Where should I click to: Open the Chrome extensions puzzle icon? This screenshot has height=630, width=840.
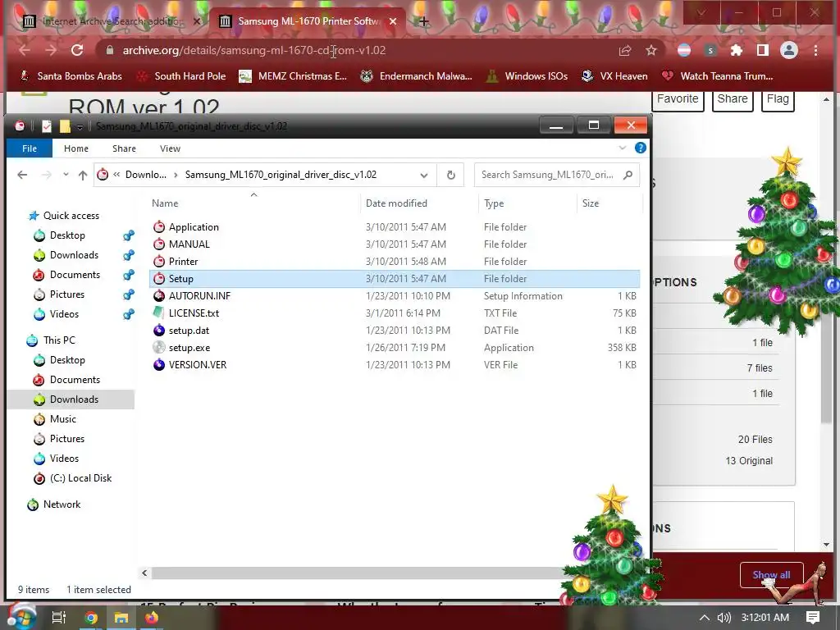click(x=737, y=50)
